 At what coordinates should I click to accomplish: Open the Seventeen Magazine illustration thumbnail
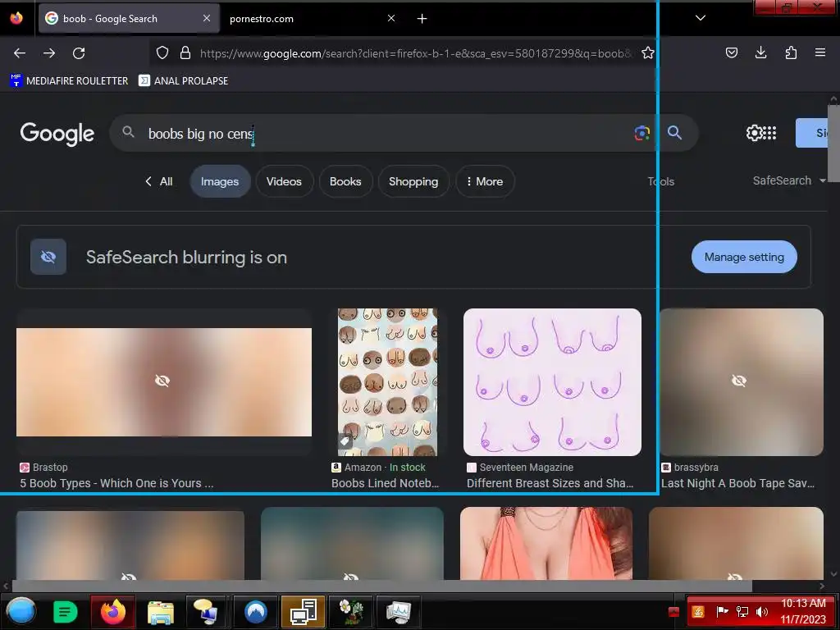pyautogui.click(x=552, y=382)
